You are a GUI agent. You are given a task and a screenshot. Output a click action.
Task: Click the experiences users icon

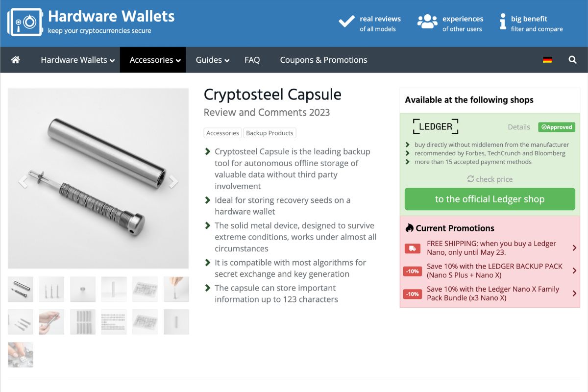426,22
